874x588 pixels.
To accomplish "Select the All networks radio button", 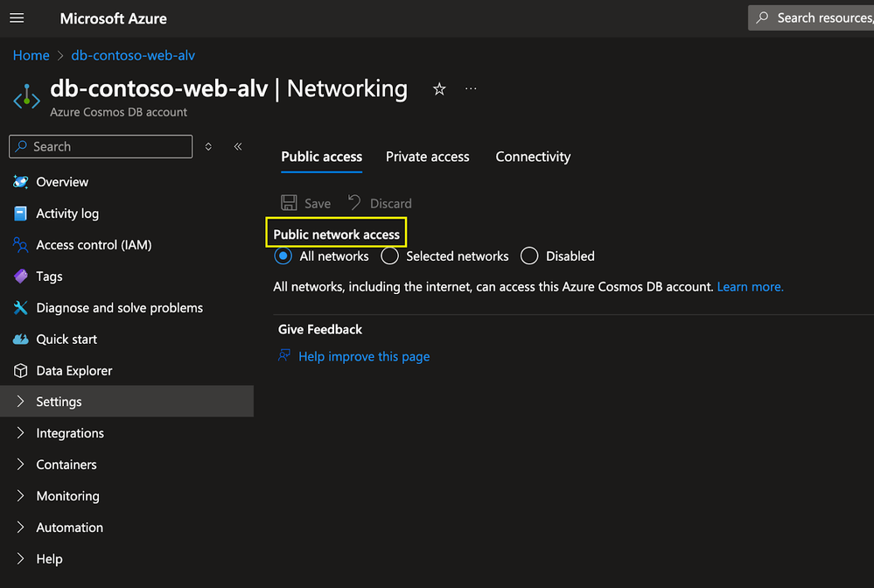I will (x=283, y=256).
